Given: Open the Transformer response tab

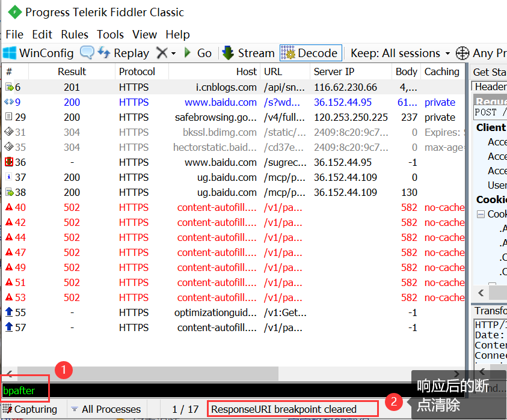Looking at the screenshot, I should click(x=490, y=311).
